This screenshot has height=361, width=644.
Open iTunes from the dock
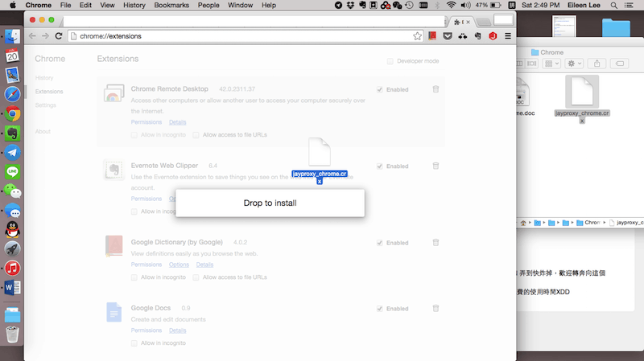12,269
